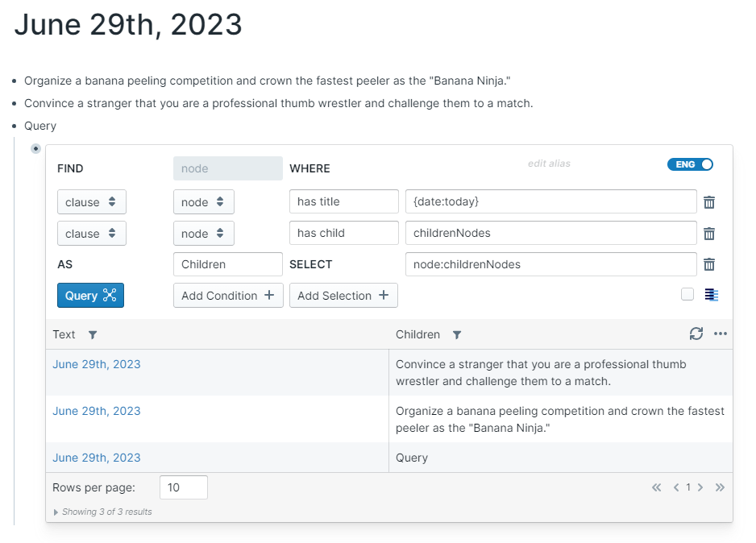Viewport: 756px width, 543px height.
Task: Delete the 'has title' condition row
Action: pyautogui.click(x=709, y=202)
